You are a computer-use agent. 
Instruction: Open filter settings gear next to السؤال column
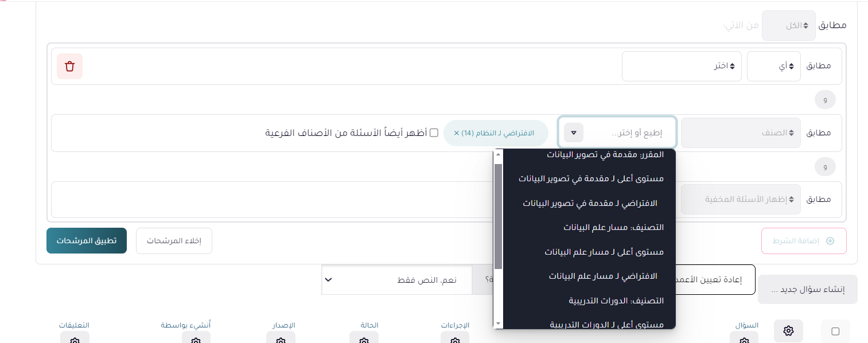point(788,331)
